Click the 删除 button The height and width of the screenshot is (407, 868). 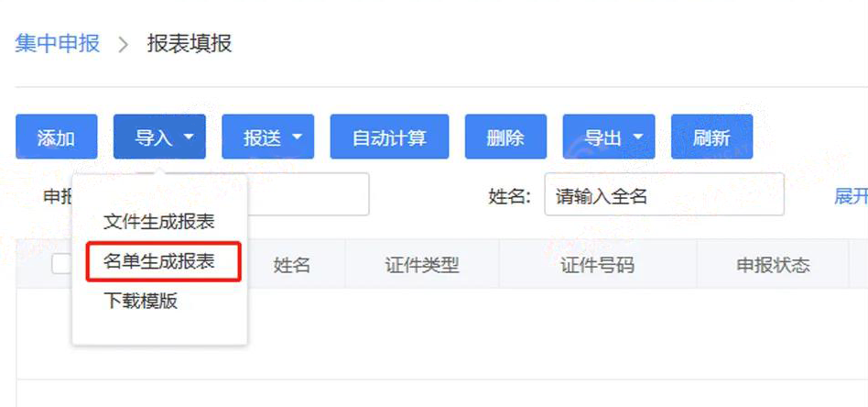point(505,137)
